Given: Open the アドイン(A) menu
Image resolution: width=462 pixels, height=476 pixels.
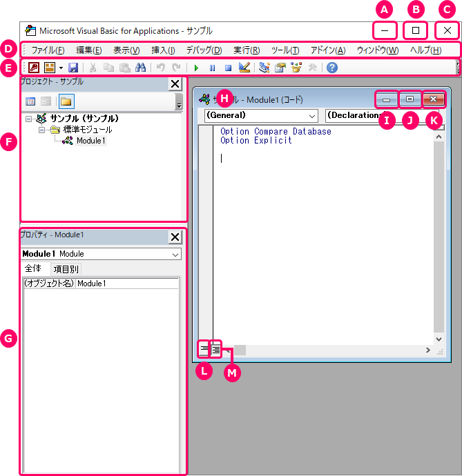Looking at the screenshot, I should click(328, 50).
